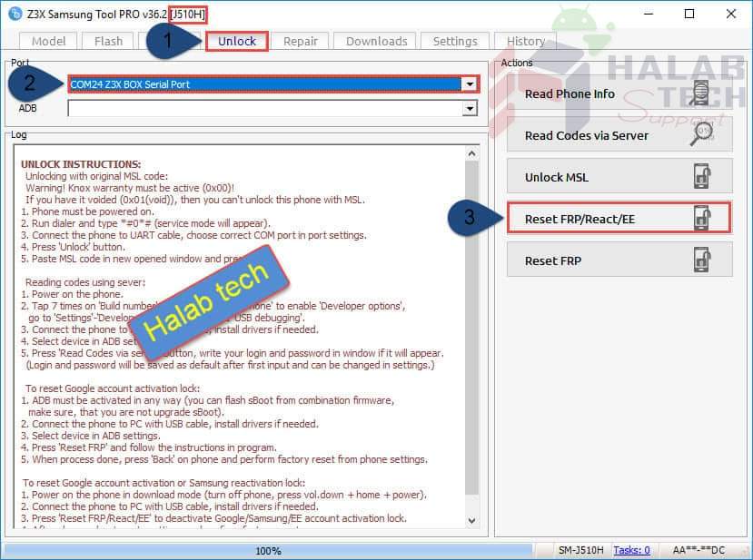This screenshot has height=560, width=753.
Task: Open the Model tab
Action: click(x=48, y=41)
